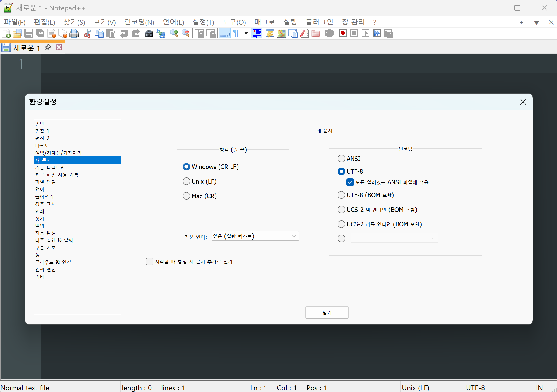Uncheck apply to opened ANSI files checkbox
Viewport: 557px width, 392px height.
(x=350, y=182)
